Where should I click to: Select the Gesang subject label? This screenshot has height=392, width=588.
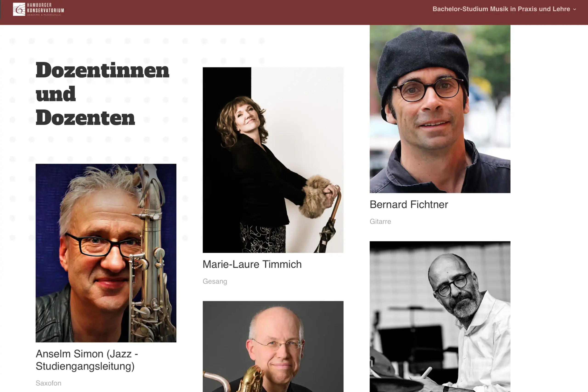point(215,281)
